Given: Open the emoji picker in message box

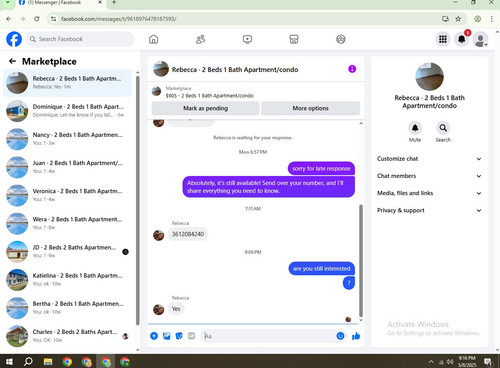Looking at the screenshot, I should 340,336.
